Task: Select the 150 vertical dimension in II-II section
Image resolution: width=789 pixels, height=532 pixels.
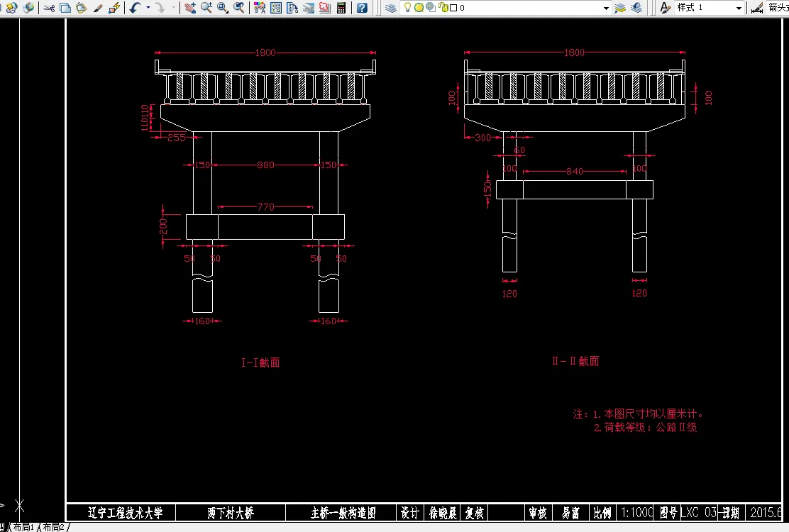Action: tap(487, 189)
